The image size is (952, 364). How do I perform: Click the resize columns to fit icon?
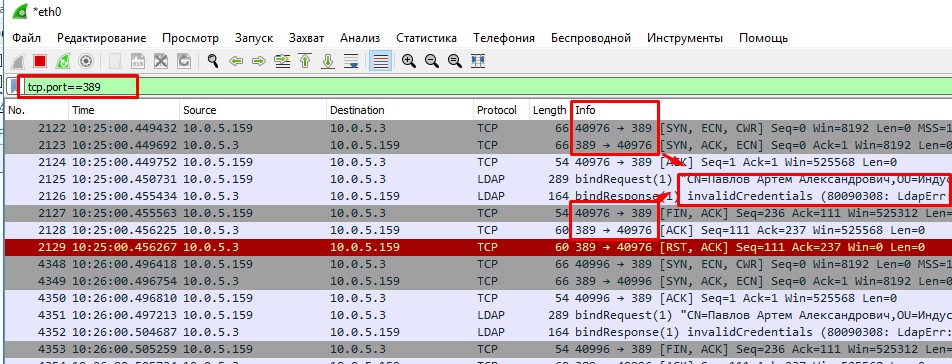pos(478,61)
